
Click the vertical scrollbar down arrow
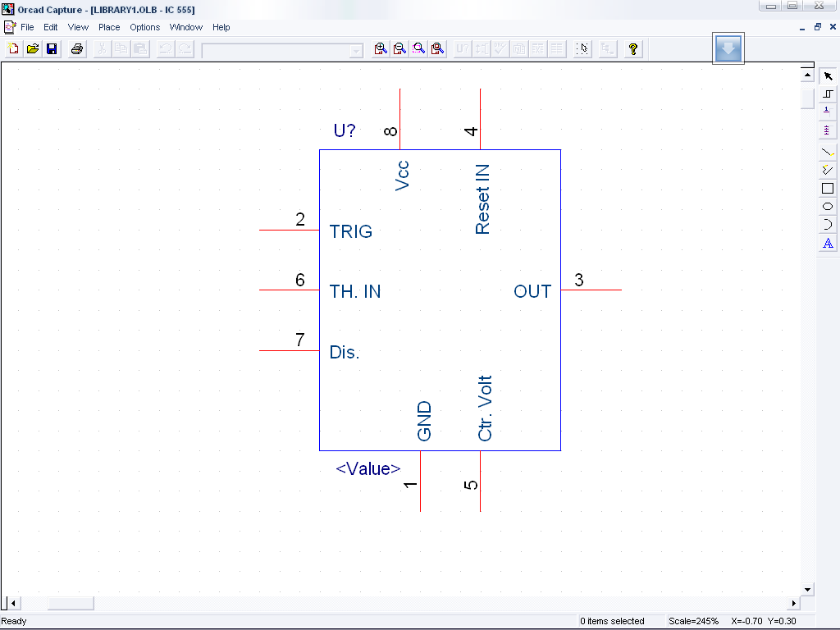pos(807,589)
